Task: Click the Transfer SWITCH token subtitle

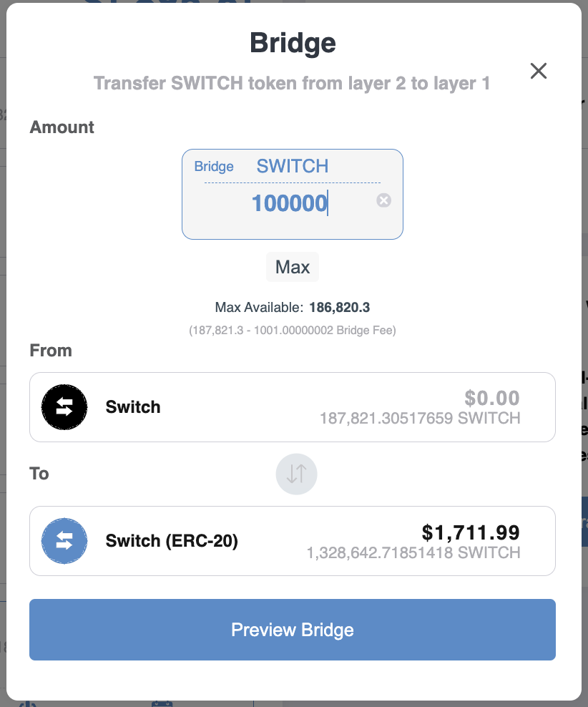Action: pyautogui.click(x=293, y=84)
